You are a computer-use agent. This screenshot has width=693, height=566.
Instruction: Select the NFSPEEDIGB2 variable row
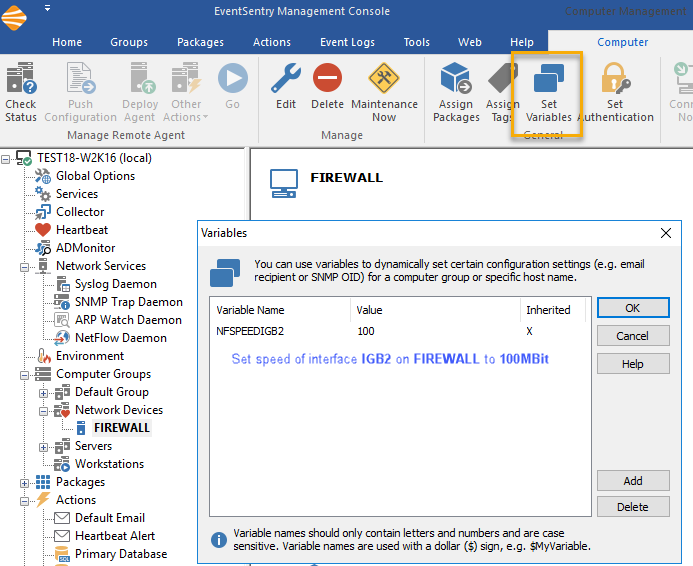click(x=400, y=331)
